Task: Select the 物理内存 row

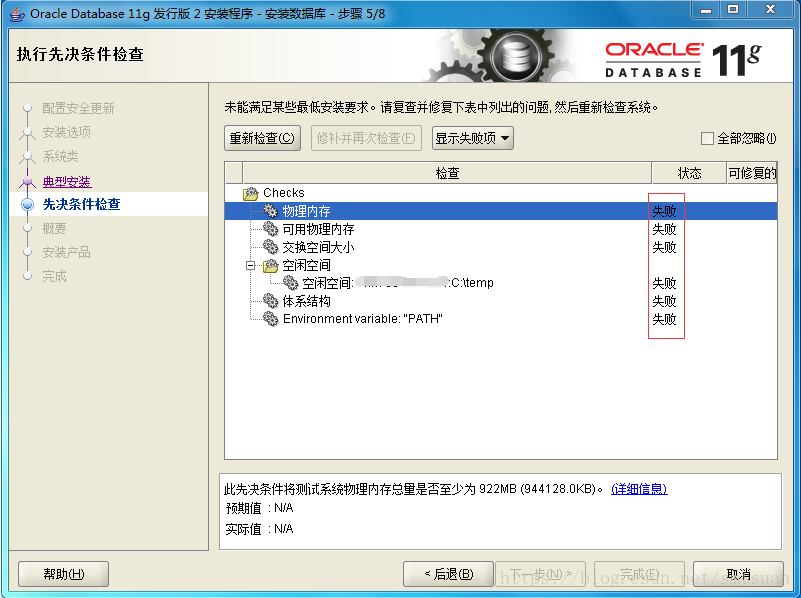Action: [501, 211]
